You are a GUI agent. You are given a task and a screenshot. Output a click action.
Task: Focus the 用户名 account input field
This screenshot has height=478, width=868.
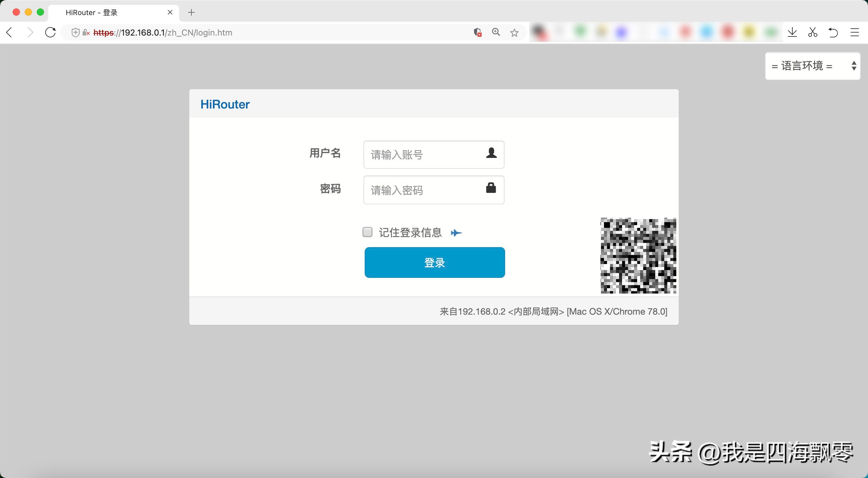click(425, 155)
